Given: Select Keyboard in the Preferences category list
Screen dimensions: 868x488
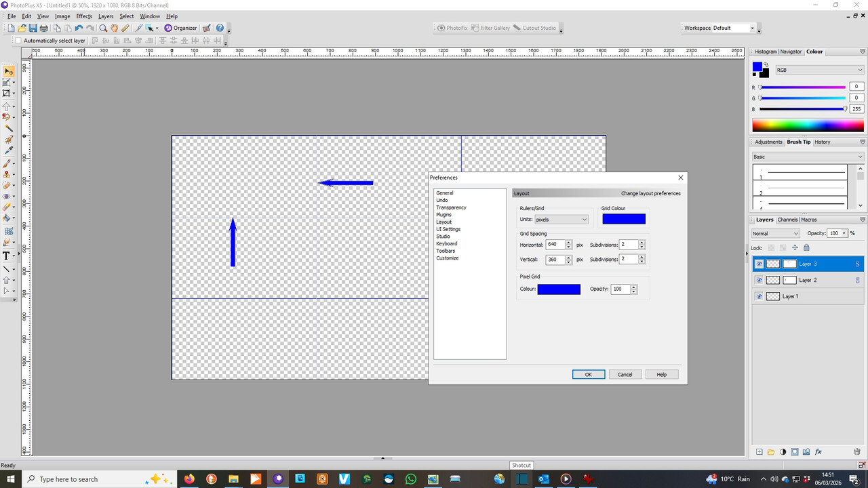Looking at the screenshot, I should tap(447, 243).
